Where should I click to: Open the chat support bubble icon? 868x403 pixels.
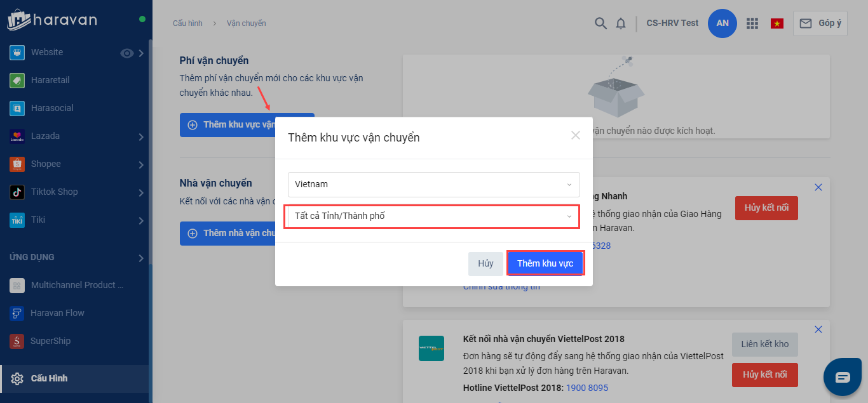843,377
